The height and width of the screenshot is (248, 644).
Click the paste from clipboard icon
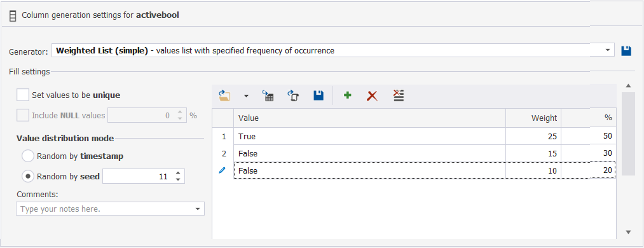point(293,95)
